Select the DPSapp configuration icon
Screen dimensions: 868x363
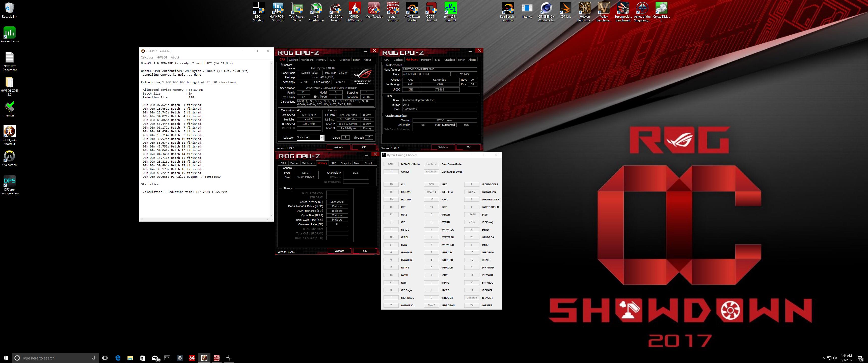pyautogui.click(x=9, y=185)
